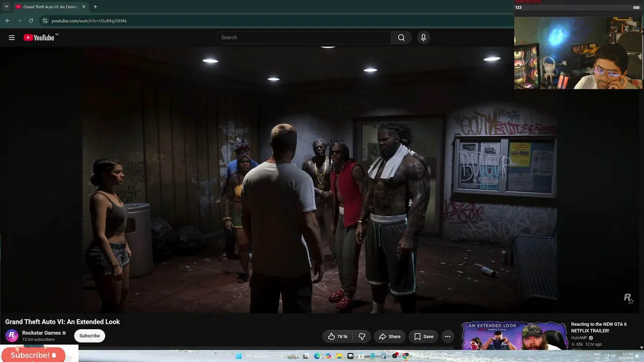The image size is (644, 362).
Task: Go forward in browser history
Action: [x=19, y=21]
